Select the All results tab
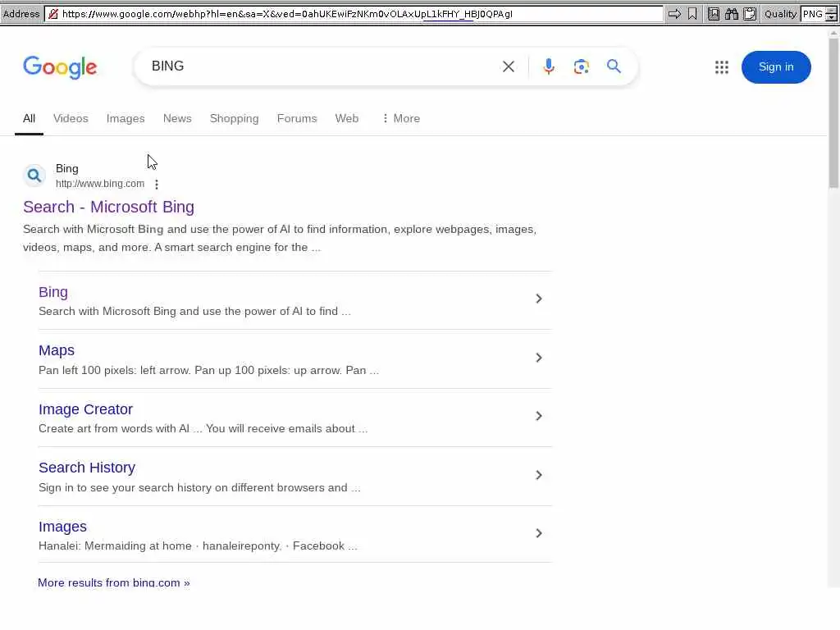 click(29, 118)
